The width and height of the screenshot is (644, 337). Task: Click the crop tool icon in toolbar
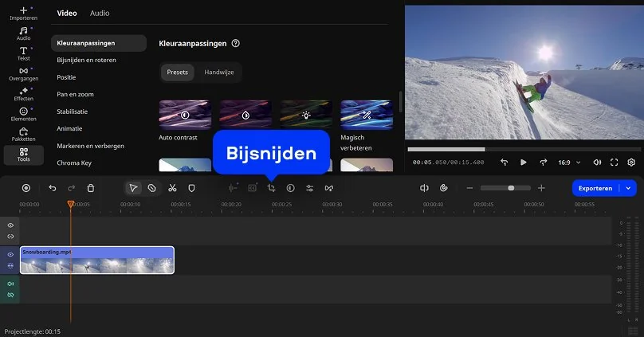pyautogui.click(x=272, y=188)
